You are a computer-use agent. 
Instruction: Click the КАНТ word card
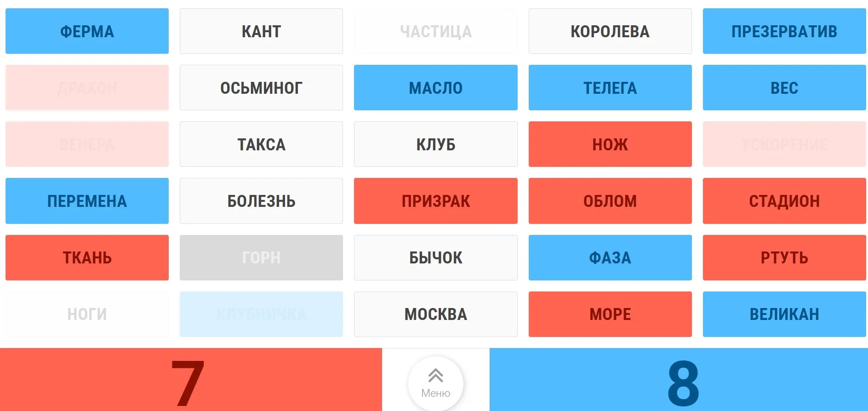pyautogui.click(x=261, y=31)
